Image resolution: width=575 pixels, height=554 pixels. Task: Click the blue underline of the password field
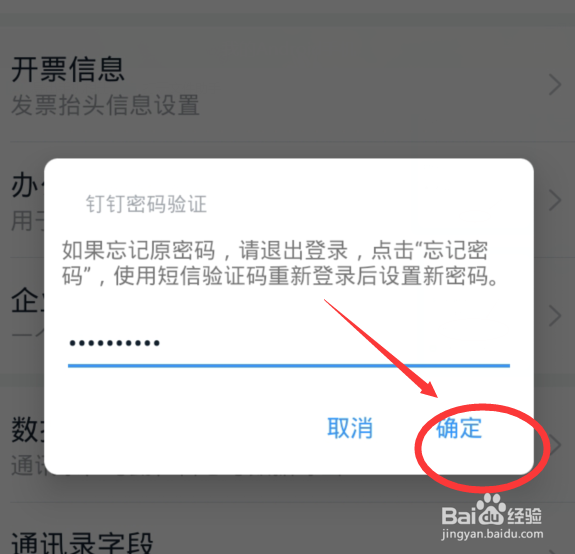(x=289, y=366)
